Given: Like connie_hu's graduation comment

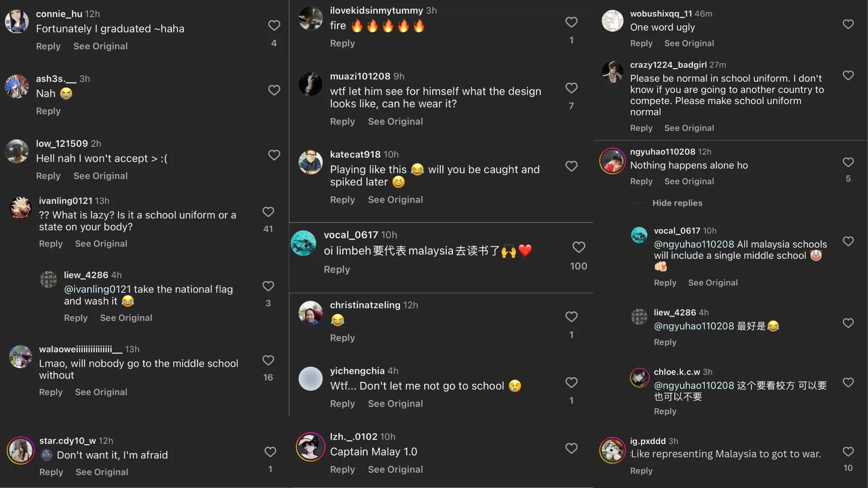Looking at the screenshot, I should click(x=274, y=25).
